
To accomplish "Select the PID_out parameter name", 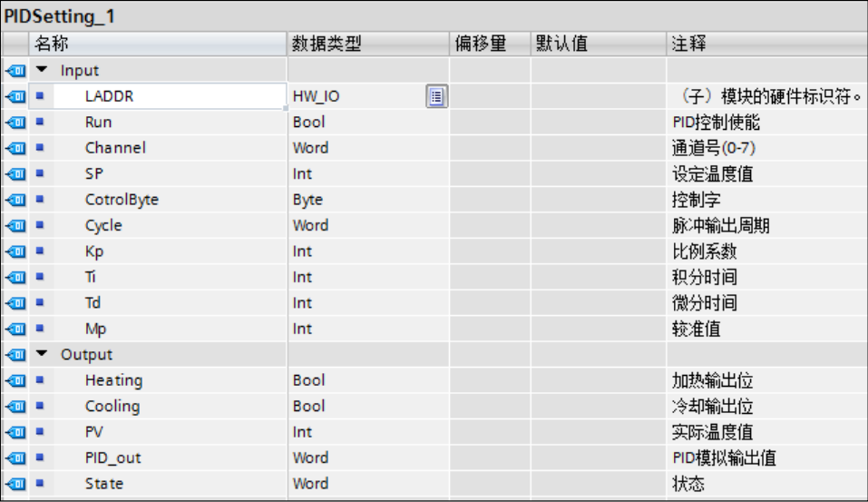I will (113, 458).
